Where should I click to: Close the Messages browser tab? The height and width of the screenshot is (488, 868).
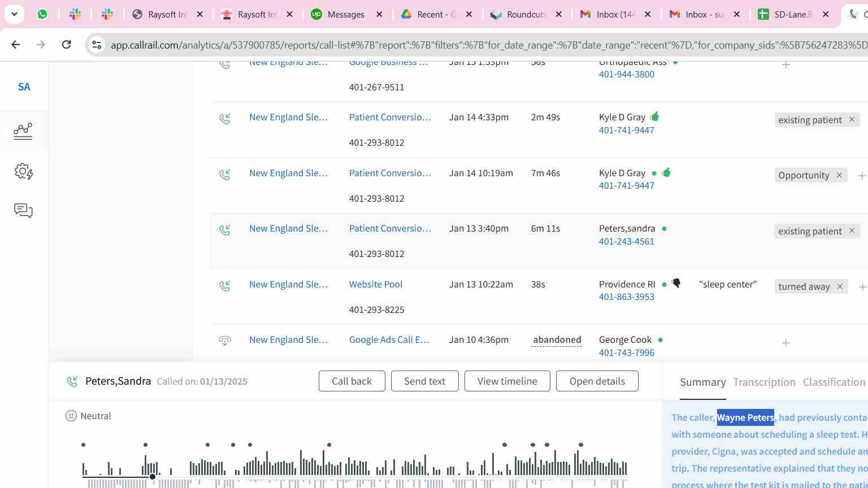click(x=379, y=14)
